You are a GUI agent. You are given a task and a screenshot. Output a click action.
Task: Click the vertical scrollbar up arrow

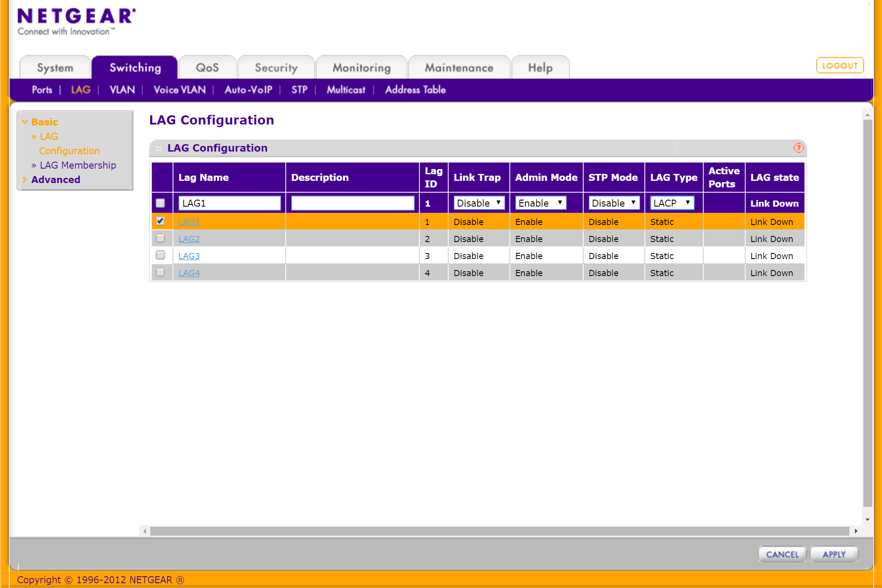tap(867, 114)
